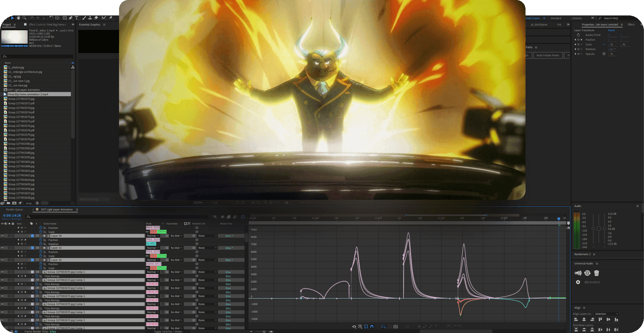Click Toggle Switches / Modes at timeline bottom
Viewport: 644px width, 333px height.
168,331
